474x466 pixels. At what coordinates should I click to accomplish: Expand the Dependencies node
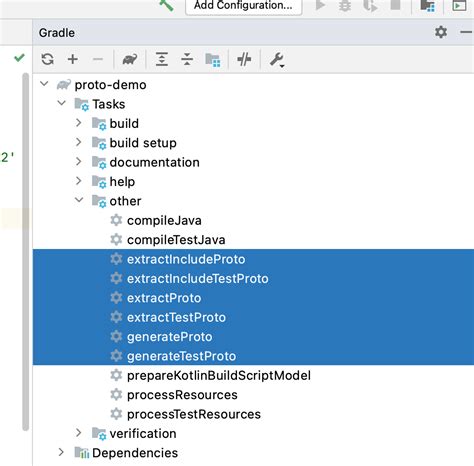click(x=61, y=452)
